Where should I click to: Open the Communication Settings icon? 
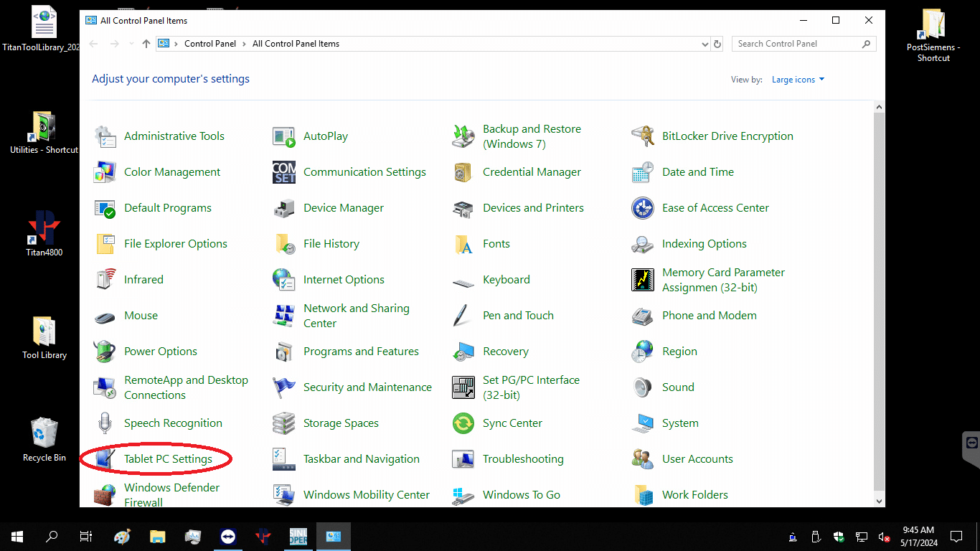tap(284, 172)
